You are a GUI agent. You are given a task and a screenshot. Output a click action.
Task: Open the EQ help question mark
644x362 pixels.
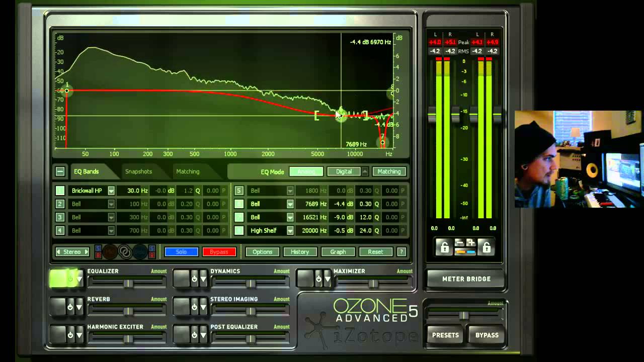click(401, 252)
